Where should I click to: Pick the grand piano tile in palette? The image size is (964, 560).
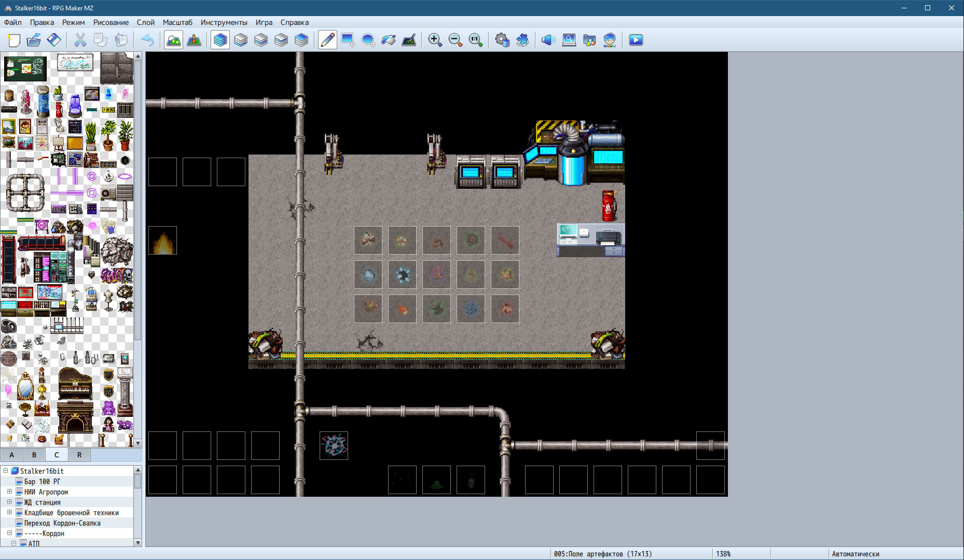pos(76,384)
